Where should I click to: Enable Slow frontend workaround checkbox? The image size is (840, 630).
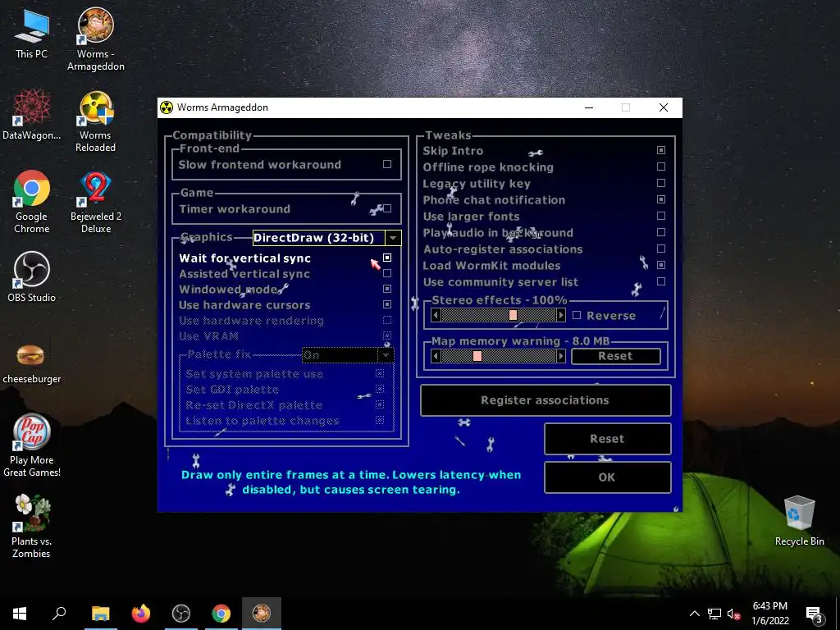pyautogui.click(x=387, y=164)
